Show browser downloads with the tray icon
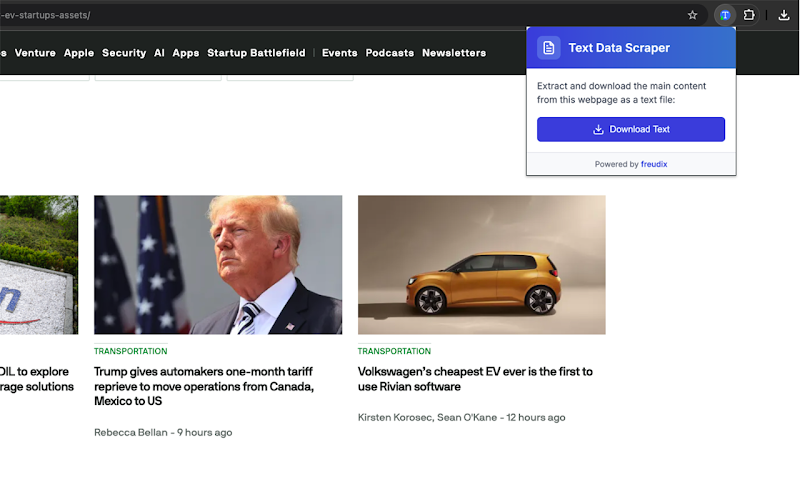Viewport: 800px width, 500px height. 784,15
